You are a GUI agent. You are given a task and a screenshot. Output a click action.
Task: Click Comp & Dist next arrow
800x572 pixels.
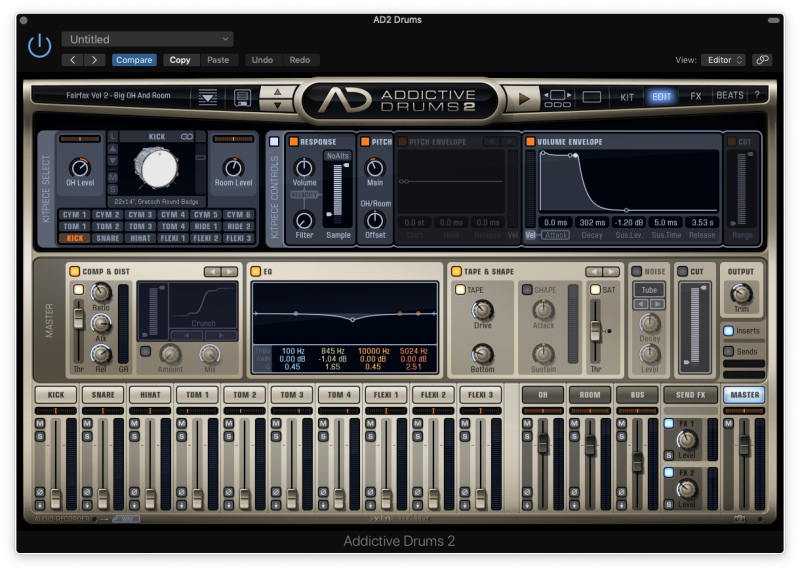click(x=230, y=271)
